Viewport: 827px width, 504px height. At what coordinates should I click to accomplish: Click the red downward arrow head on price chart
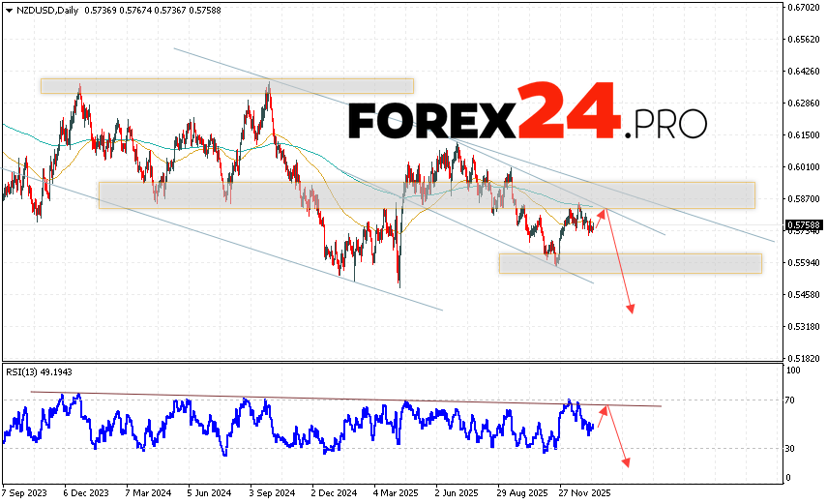[x=632, y=309]
